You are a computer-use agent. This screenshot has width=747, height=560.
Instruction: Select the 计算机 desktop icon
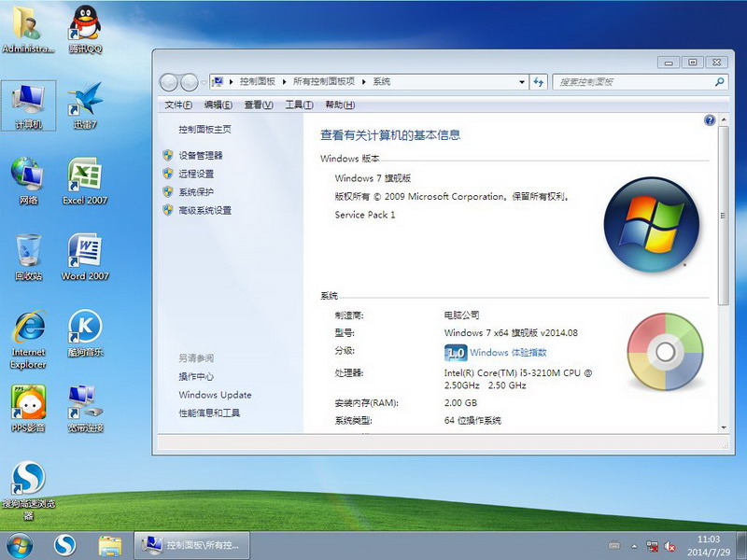29,105
